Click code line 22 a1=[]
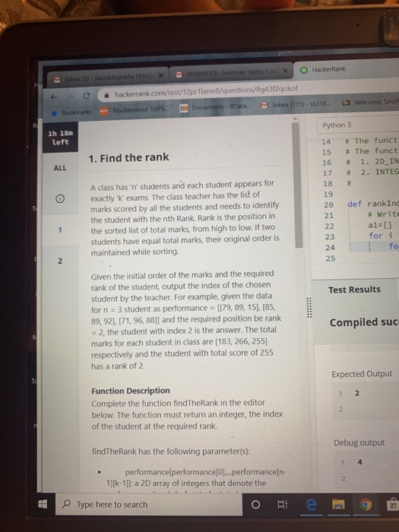Image resolution: width=399 pixels, height=532 pixels. click(x=380, y=225)
